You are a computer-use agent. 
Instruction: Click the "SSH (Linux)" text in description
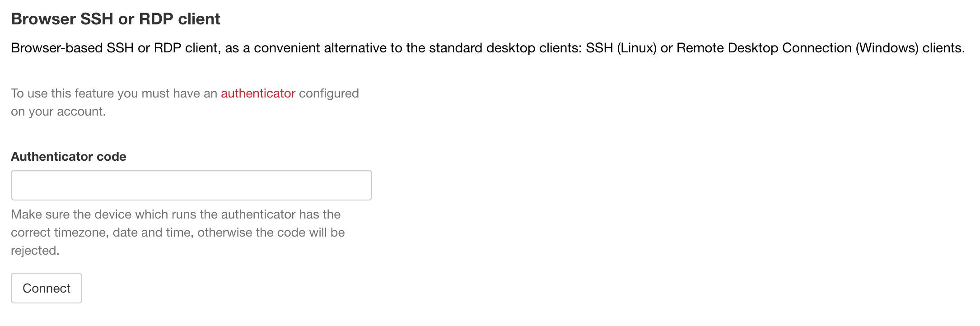(x=621, y=48)
